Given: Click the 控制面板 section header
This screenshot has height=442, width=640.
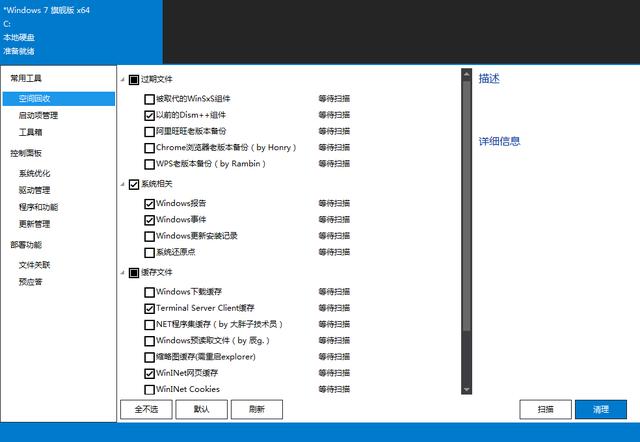Looking at the screenshot, I should tap(26, 153).
